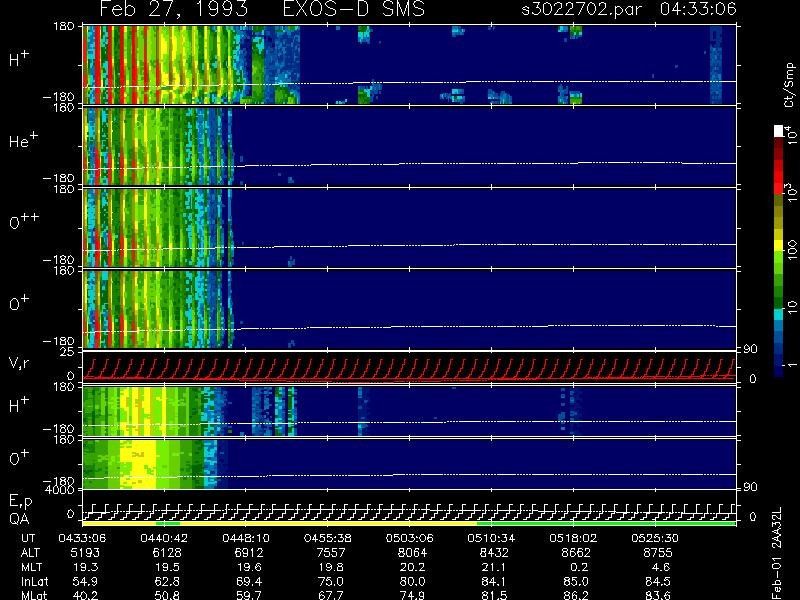Pick the yellow band of color bar
The width and height of the screenshot is (800, 600).
coord(779,247)
